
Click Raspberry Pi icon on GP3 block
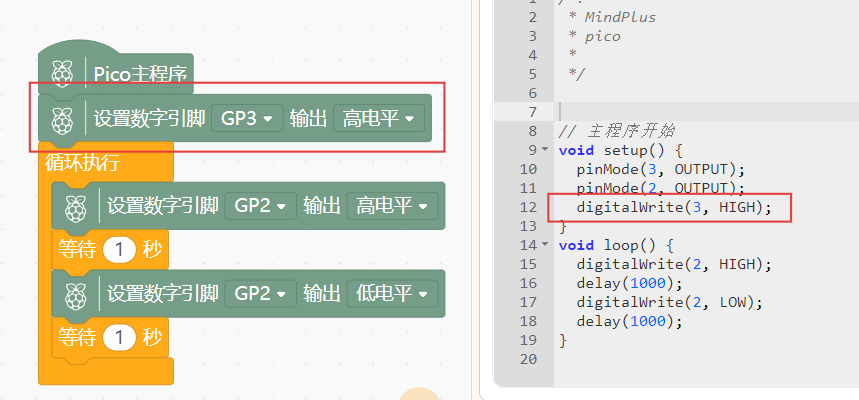[62, 120]
